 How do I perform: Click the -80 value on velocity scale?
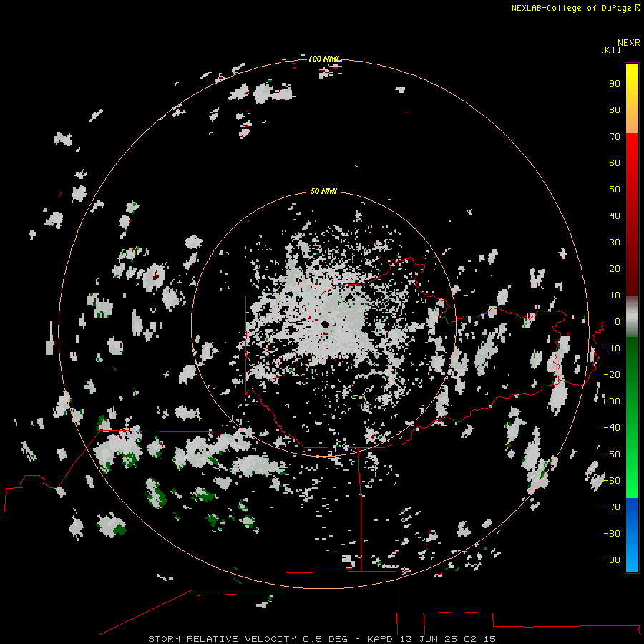pyautogui.click(x=612, y=534)
